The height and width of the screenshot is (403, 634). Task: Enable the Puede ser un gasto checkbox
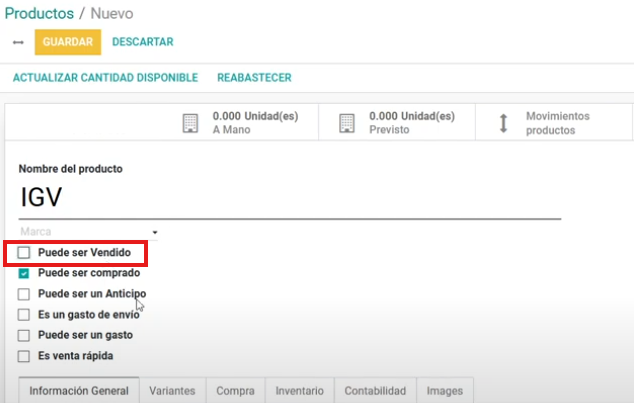pyautogui.click(x=24, y=335)
